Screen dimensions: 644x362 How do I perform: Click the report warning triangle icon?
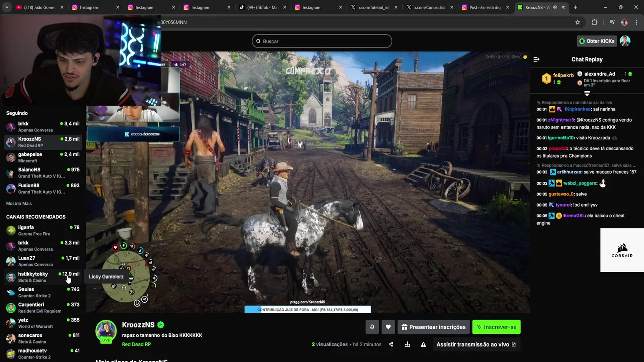(423, 344)
